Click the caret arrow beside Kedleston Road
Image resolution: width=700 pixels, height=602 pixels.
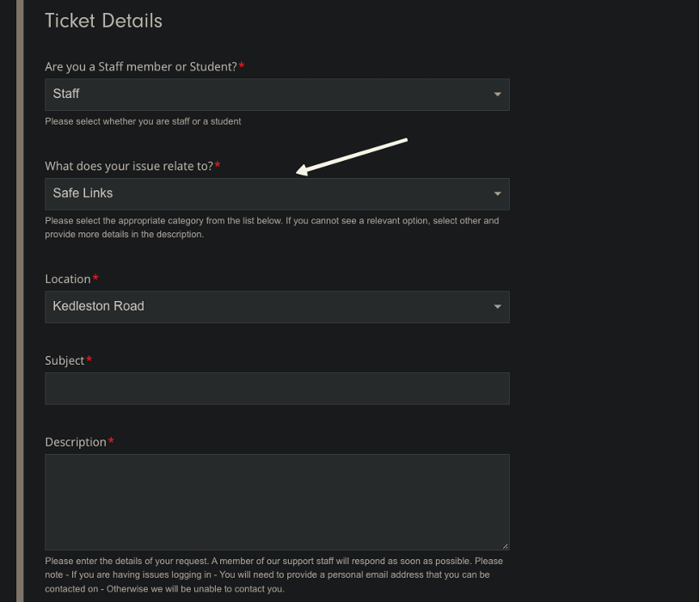497,307
